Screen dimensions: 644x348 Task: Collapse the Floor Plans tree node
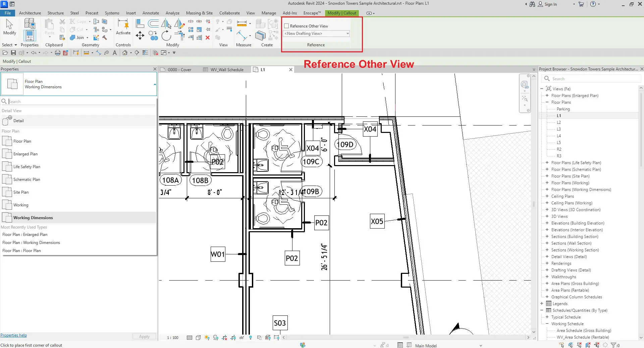click(547, 102)
